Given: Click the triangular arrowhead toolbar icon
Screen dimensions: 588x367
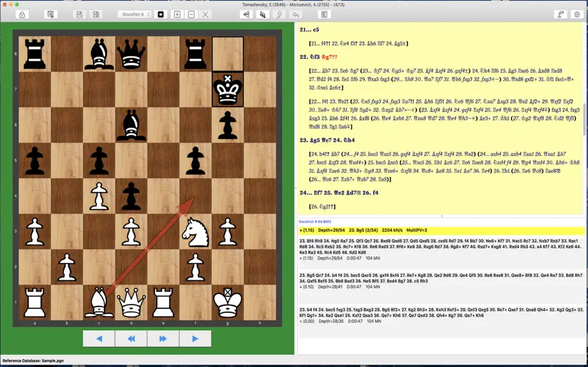Looking at the screenshot, I should coord(246,15).
